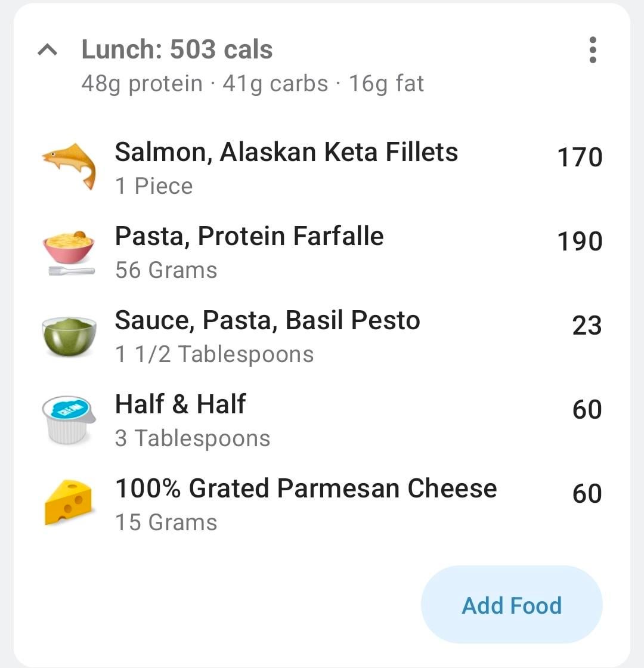Image resolution: width=644 pixels, height=668 pixels.
Task: Open 100% Grated Parmesan Cheese entry
Action: coord(305,488)
